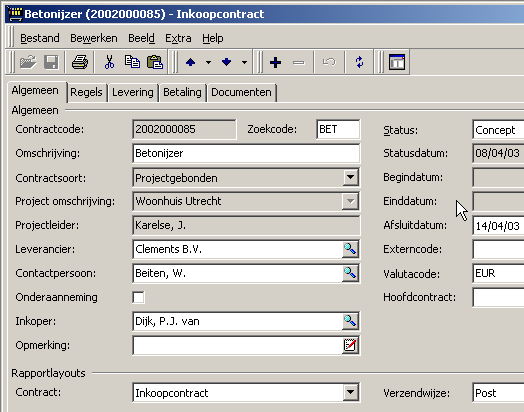Switch to the Regels tab
Image resolution: width=524 pixels, height=412 pixels.
tap(86, 93)
